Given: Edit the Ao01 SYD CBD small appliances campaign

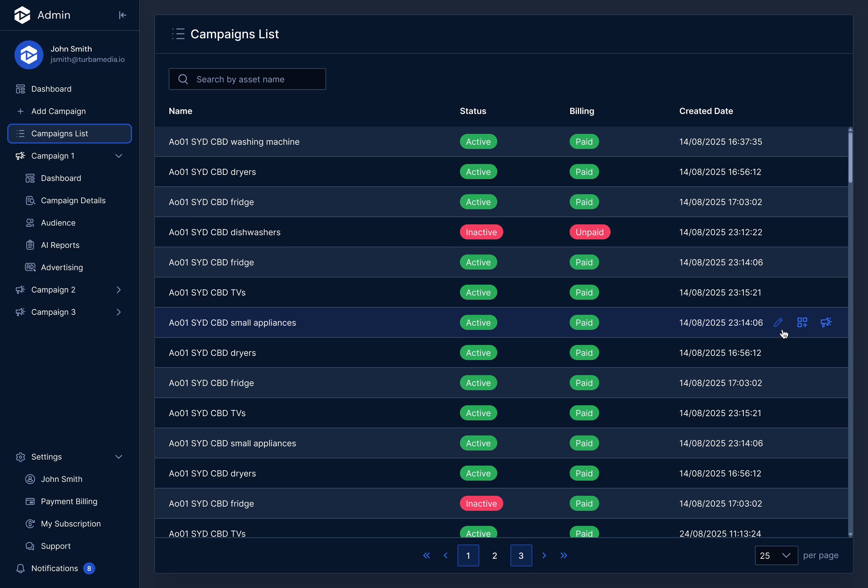Looking at the screenshot, I should point(778,322).
